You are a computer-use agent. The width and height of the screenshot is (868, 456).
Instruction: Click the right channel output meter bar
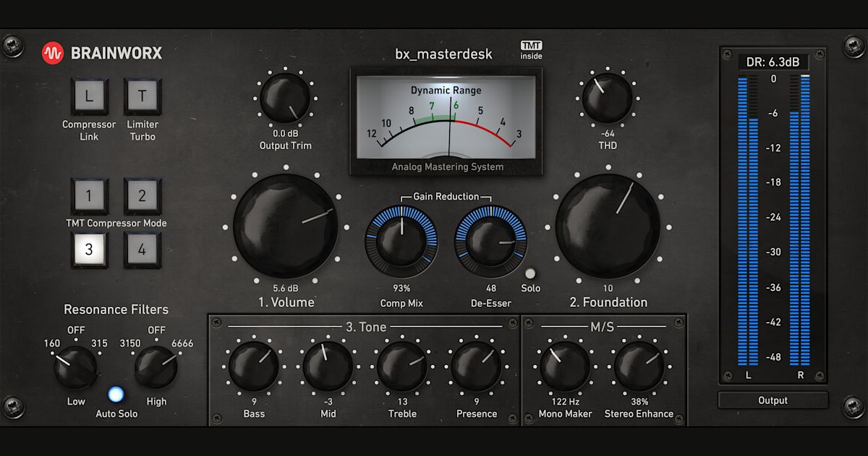(x=800, y=220)
